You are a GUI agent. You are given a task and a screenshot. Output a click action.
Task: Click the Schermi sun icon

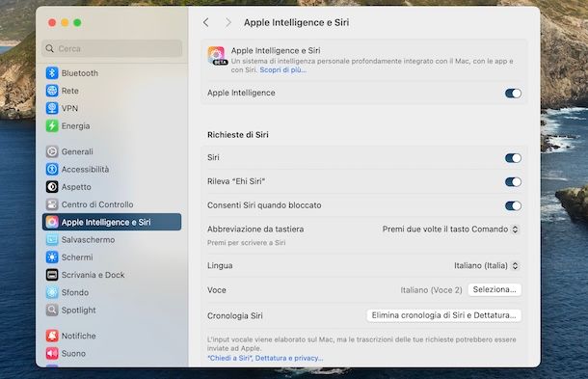click(x=52, y=257)
